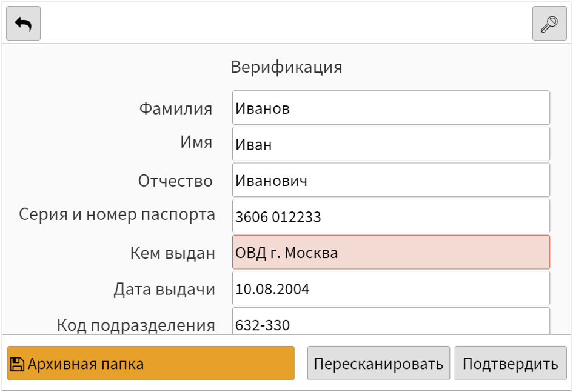The height and width of the screenshot is (392, 573).
Task: Trigger a rescan via Пересканировать
Action: 380,364
